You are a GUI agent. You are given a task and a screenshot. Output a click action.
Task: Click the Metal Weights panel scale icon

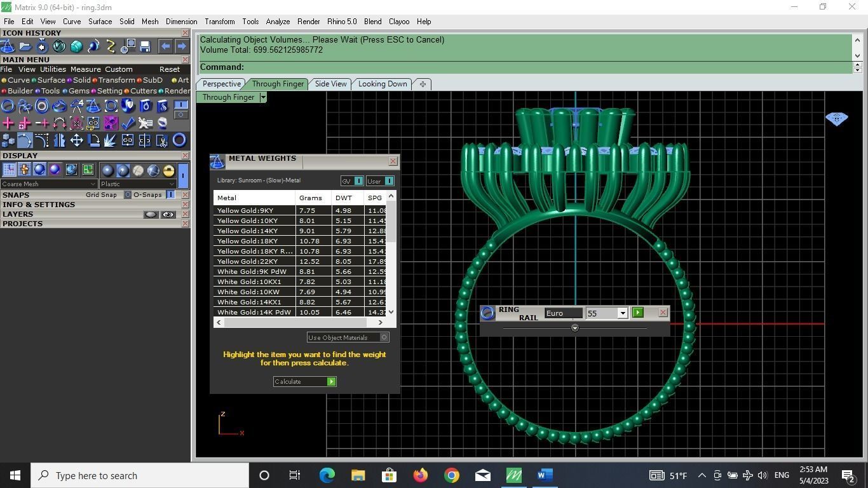(x=217, y=161)
